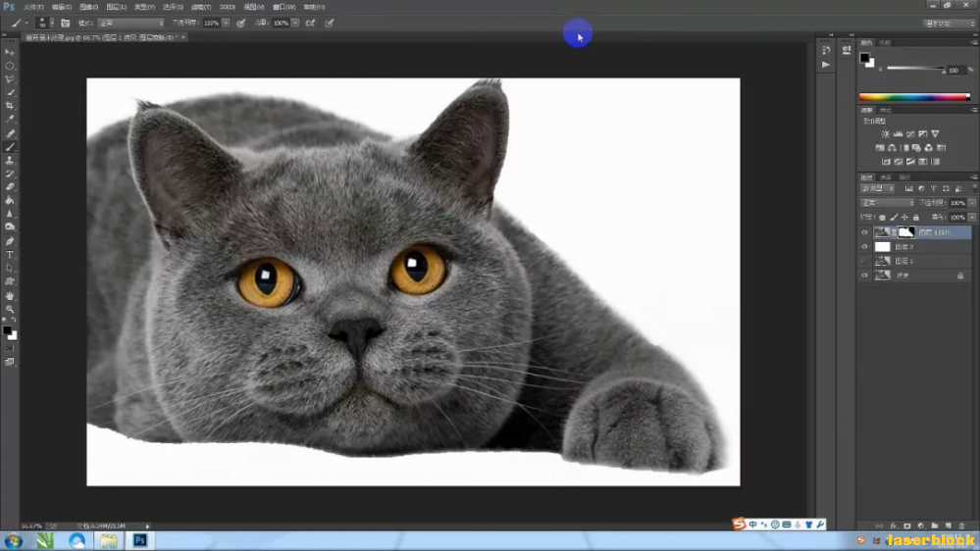Switch to the Swatches tab

[x=885, y=42]
